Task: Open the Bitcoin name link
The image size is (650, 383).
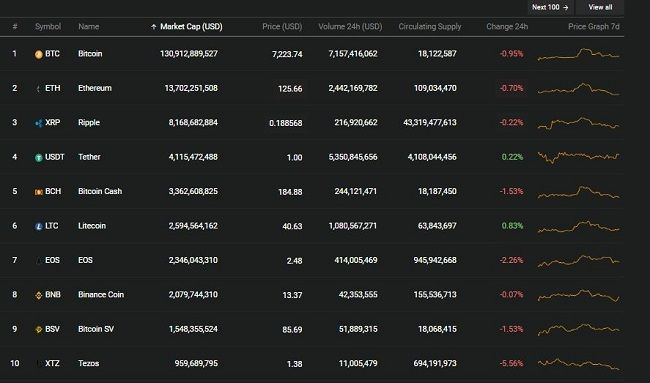Action: (x=90, y=53)
